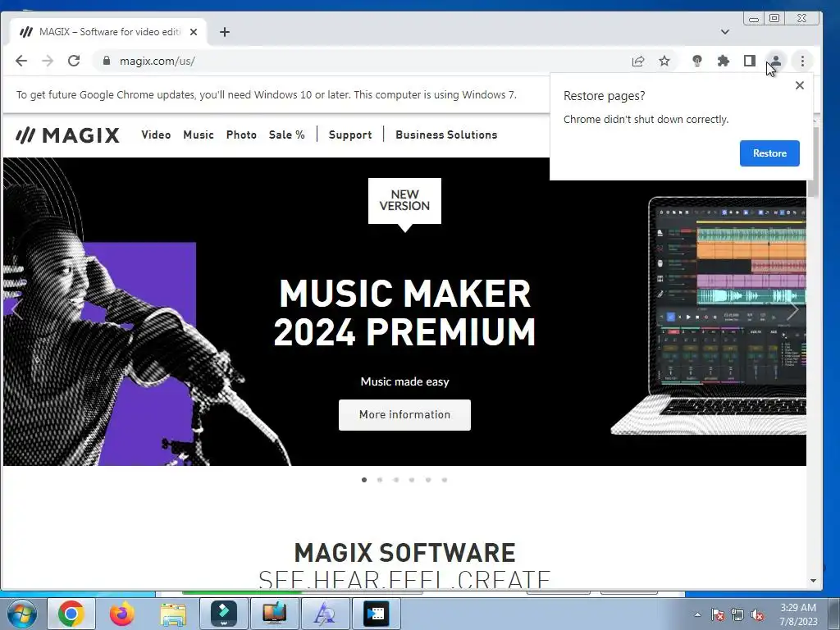The height and width of the screenshot is (630, 840).
Task: Open the Action Center flag icon
Action: pyautogui.click(x=718, y=615)
